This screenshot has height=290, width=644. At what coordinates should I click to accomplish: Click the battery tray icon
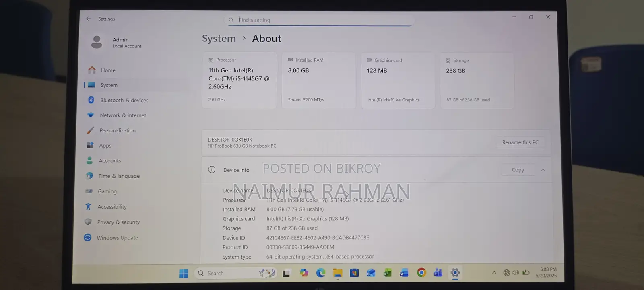point(526,273)
